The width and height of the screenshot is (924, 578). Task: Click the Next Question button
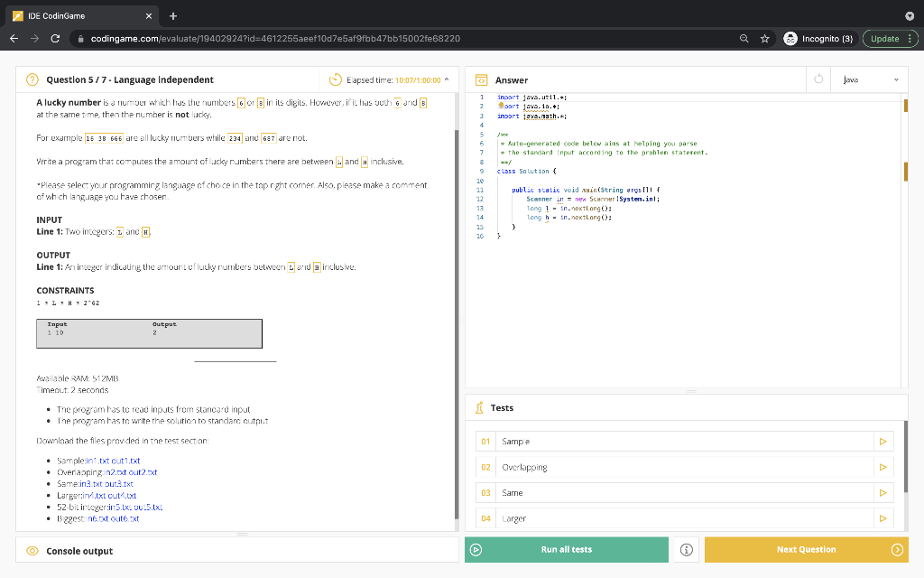click(x=806, y=549)
